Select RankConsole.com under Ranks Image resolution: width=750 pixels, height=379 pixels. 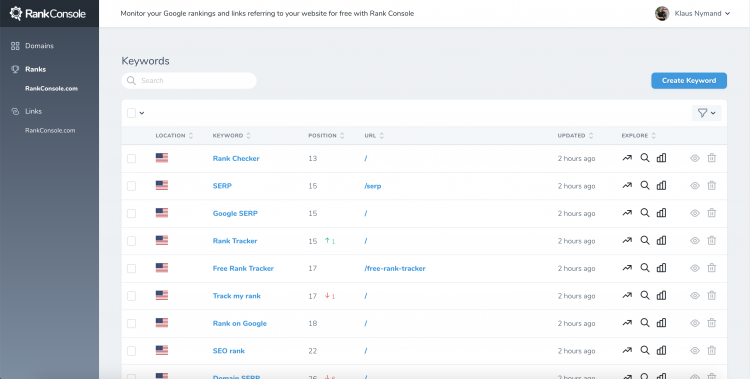(x=51, y=89)
